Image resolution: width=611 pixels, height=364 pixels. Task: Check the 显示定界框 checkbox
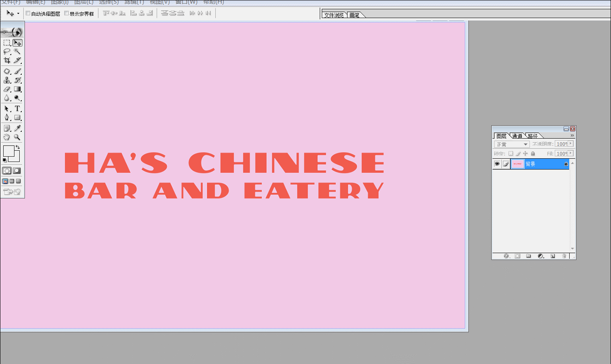tap(67, 13)
